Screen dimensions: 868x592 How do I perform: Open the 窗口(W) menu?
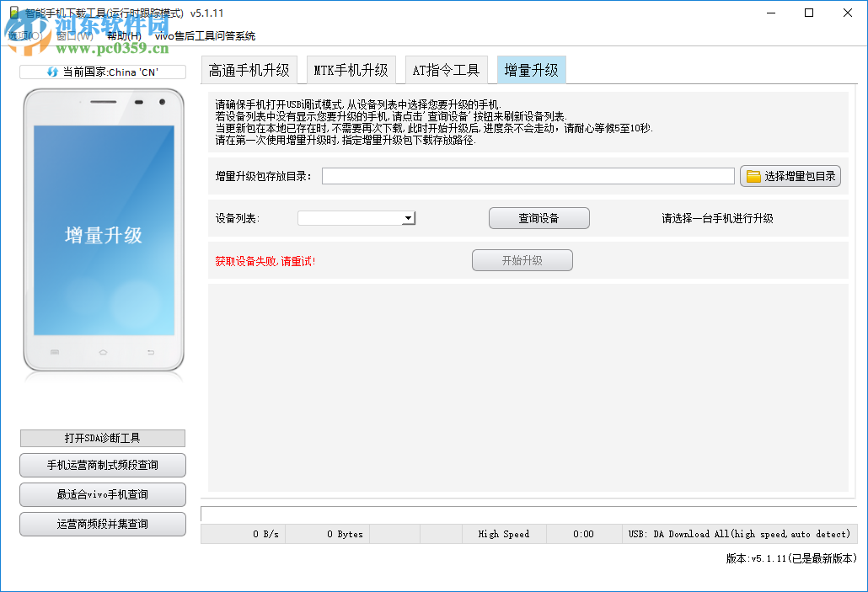pyautogui.click(x=73, y=36)
